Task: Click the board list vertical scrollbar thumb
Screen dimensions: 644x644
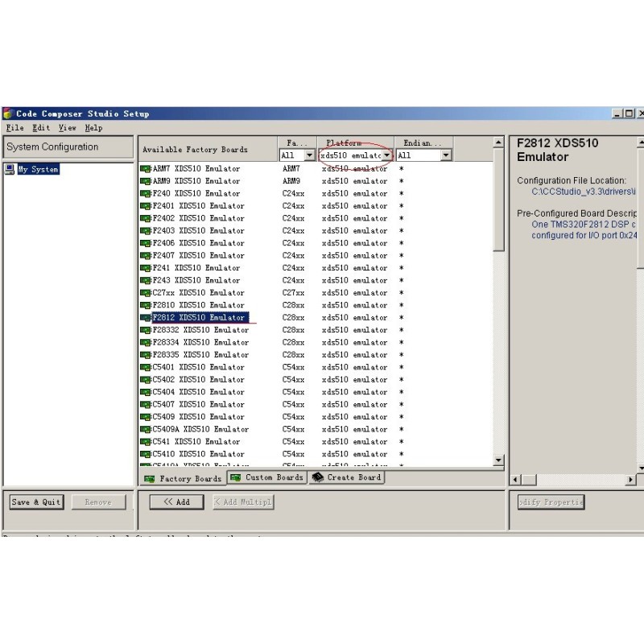Action: click(x=498, y=199)
